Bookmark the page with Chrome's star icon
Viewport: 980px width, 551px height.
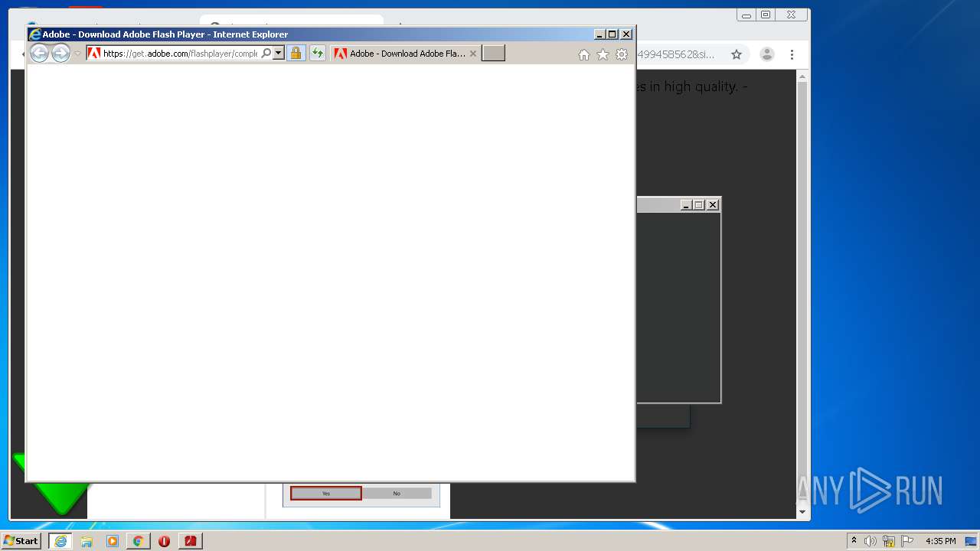[737, 54]
